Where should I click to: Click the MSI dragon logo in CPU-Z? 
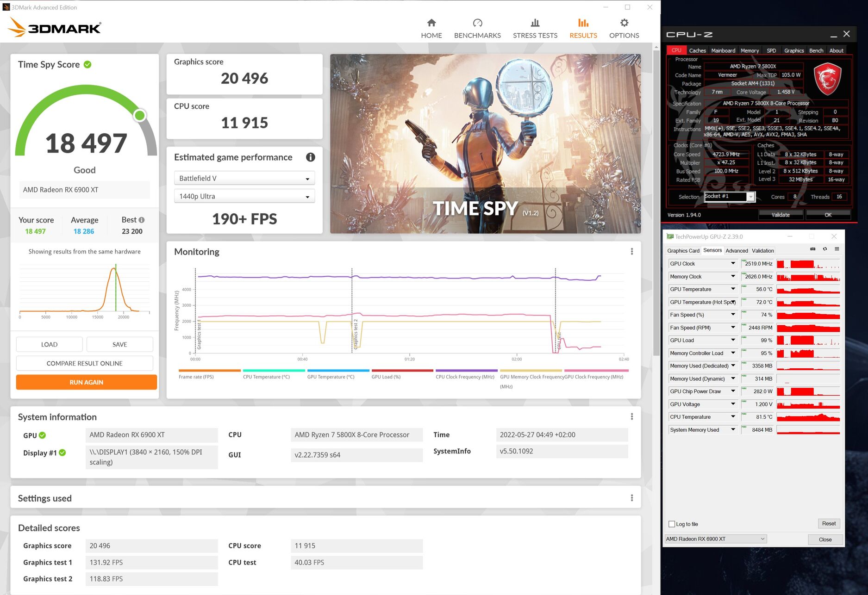coord(828,79)
